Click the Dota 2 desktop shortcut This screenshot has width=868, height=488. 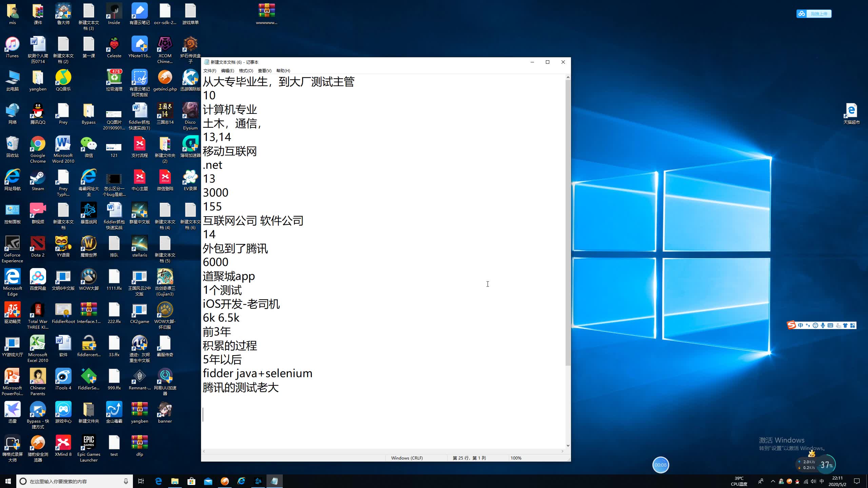pos(38,247)
